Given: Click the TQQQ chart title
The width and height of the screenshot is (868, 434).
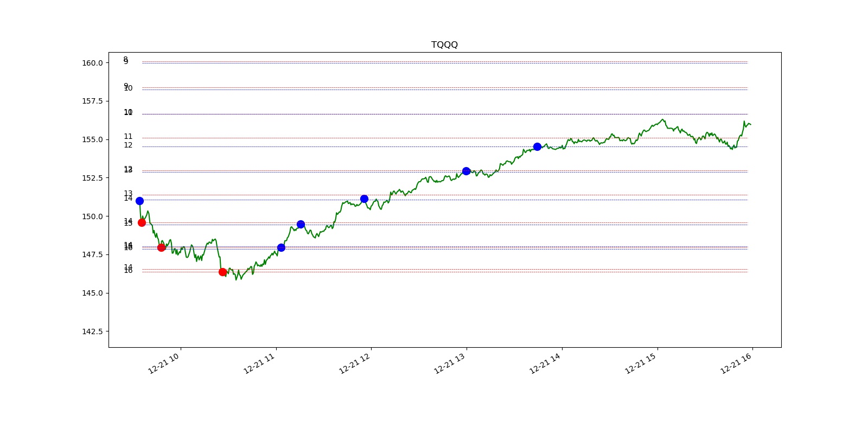Looking at the screenshot, I should 444,44.
